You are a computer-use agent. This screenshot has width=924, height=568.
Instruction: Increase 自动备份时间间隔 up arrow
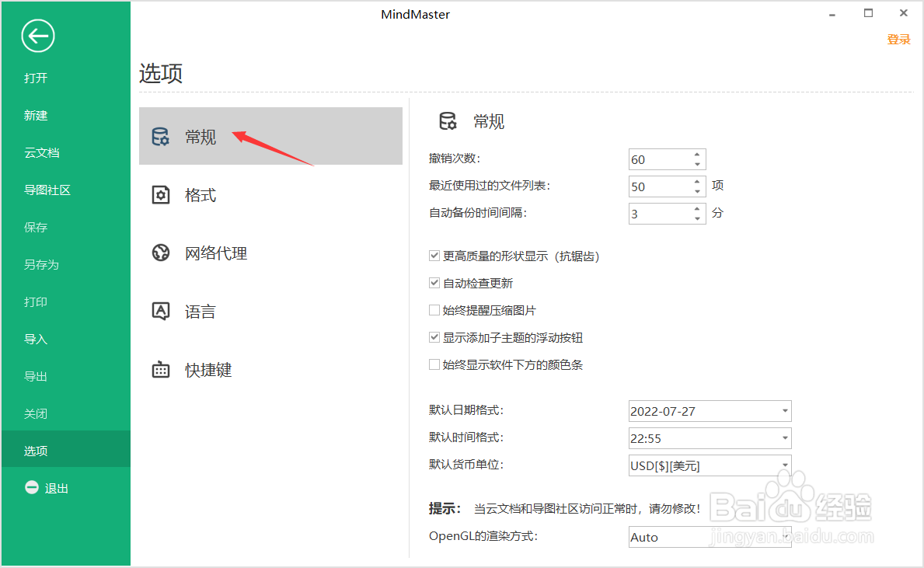(697, 209)
